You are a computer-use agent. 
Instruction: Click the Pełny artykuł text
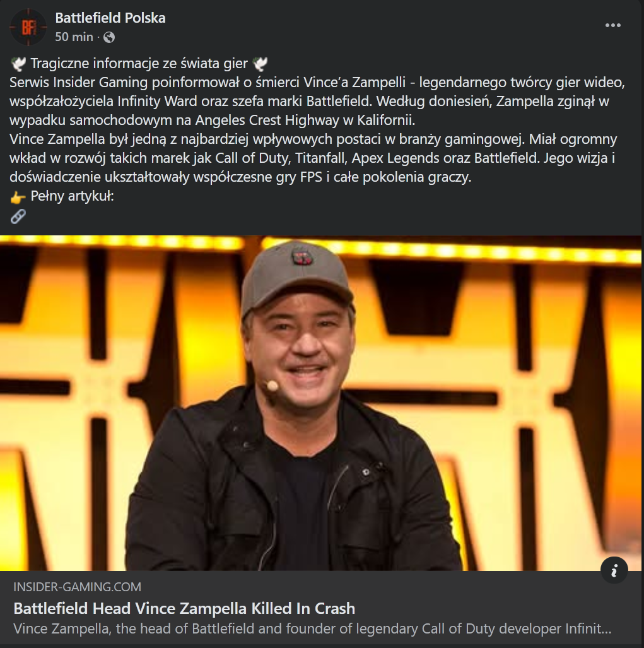tap(73, 196)
